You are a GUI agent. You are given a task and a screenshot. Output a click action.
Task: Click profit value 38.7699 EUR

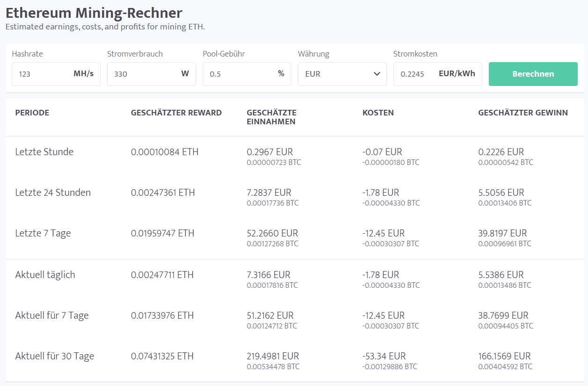click(503, 315)
